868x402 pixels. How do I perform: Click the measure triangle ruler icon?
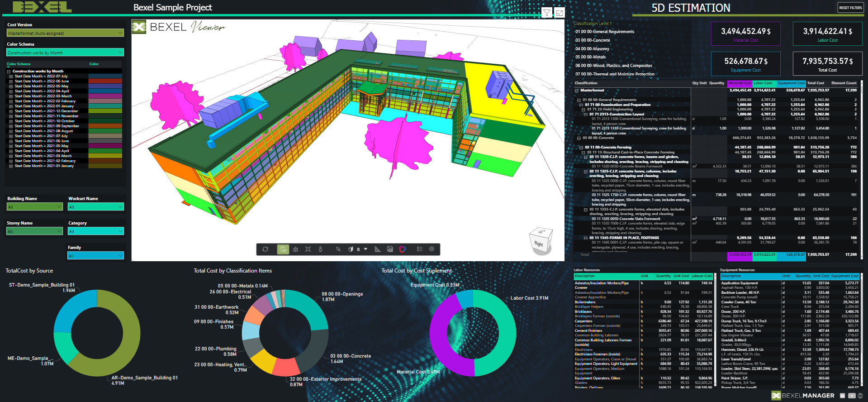tap(377, 249)
